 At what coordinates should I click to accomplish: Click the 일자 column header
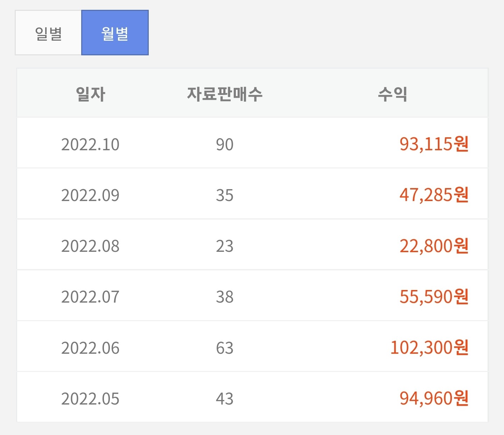coord(90,93)
